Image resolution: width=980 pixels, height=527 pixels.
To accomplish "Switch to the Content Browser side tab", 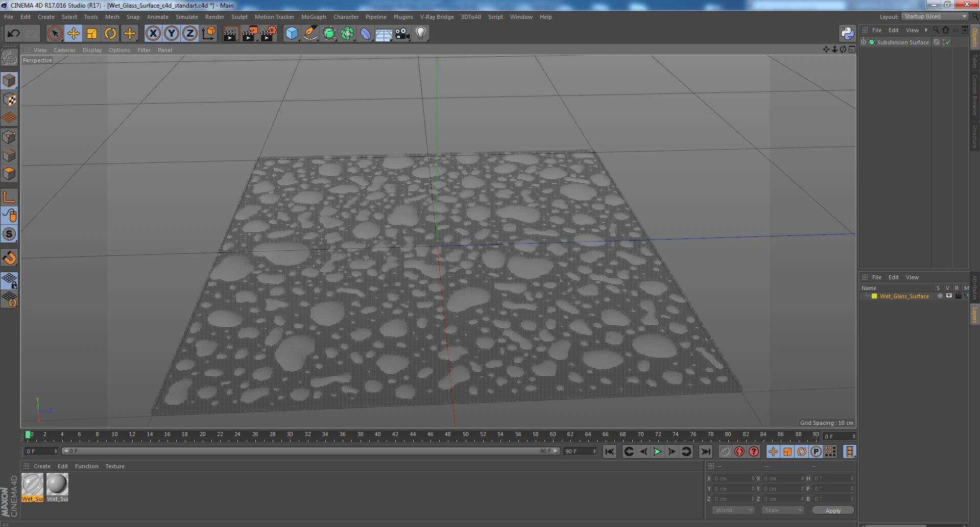I will 974,95.
